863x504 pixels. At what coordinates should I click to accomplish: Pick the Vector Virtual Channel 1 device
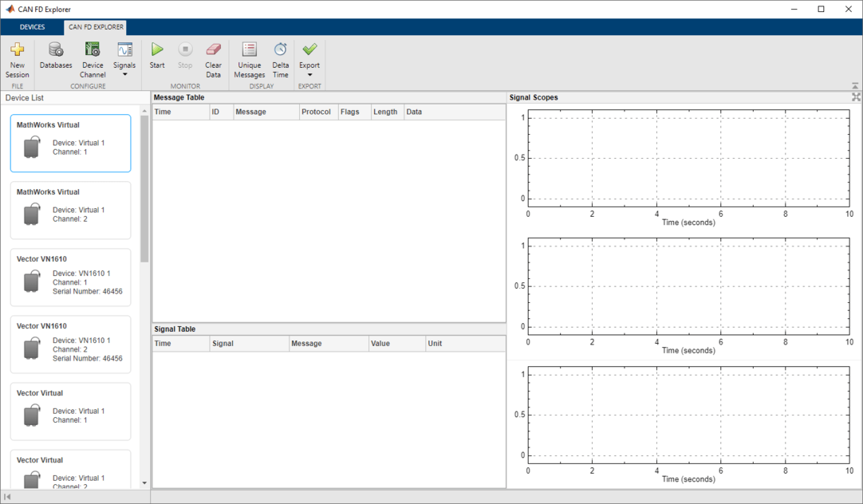70,411
